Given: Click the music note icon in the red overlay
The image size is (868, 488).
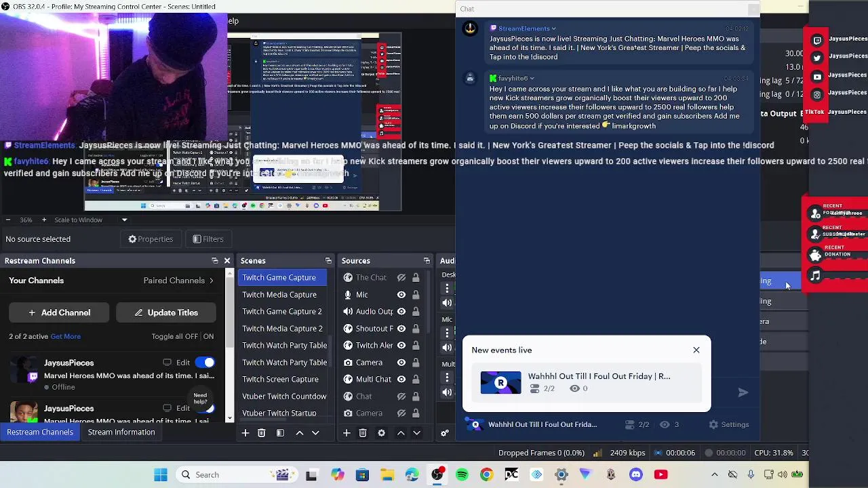Looking at the screenshot, I should (x=816, y=276).
